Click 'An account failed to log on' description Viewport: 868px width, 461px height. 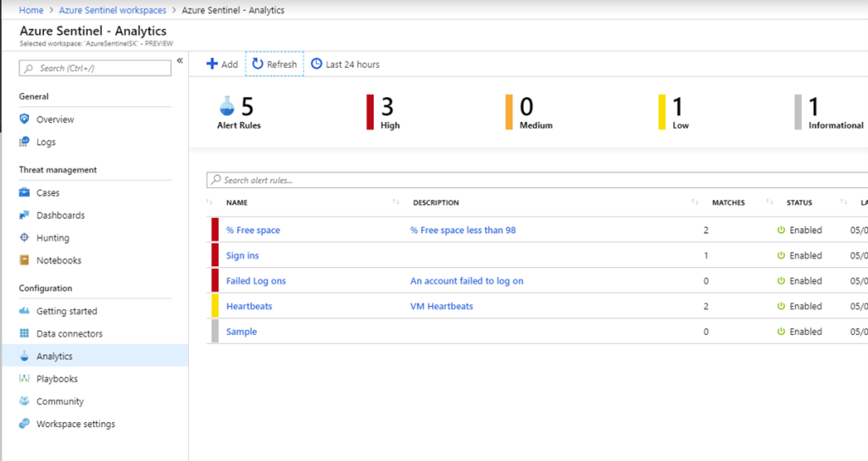pyautogui.click(x=467, y=280)
